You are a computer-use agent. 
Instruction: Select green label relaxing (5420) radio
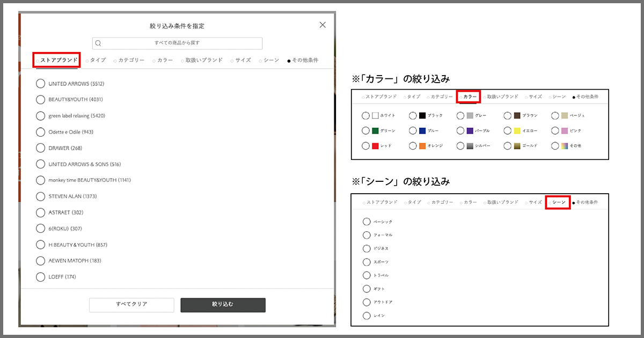tap(40, 116)
